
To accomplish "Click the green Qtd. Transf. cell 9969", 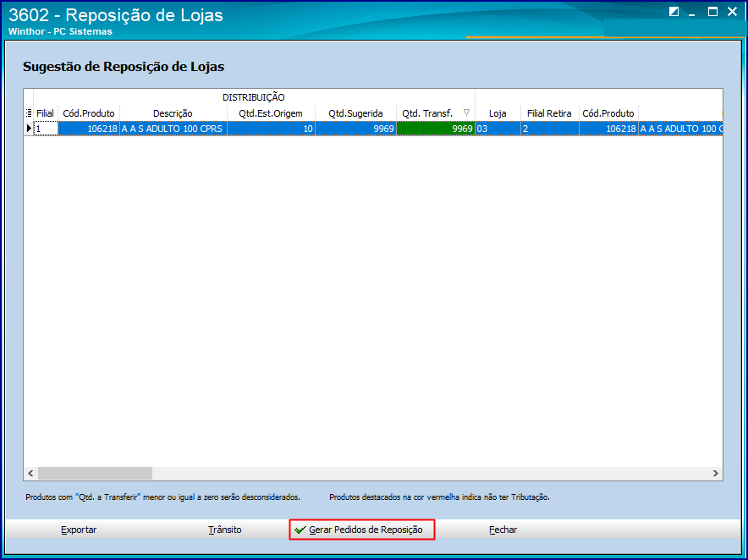I will (x=436, y=129).
